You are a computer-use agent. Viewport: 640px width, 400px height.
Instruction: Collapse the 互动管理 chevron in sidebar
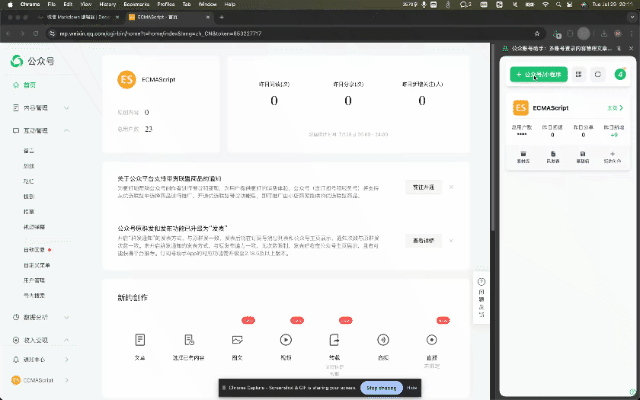click(x=67, y=131)
